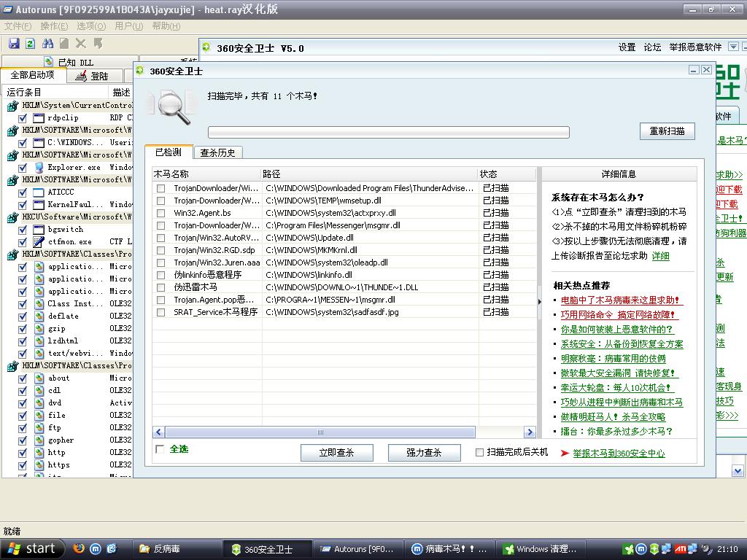Check the Win32.Agent.bs row checkbox
Image resolution: width=747 pixels, height=560 pixels.
click(161, 213)
